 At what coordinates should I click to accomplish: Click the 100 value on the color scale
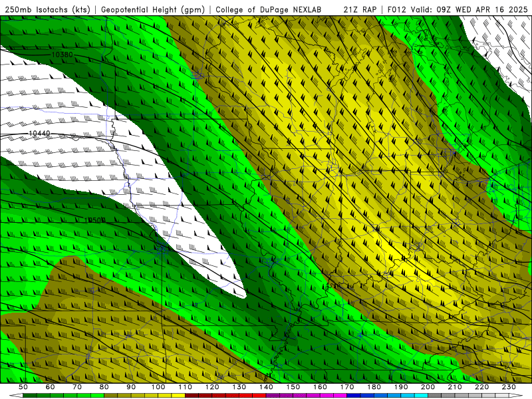click(x=158, y=387)
